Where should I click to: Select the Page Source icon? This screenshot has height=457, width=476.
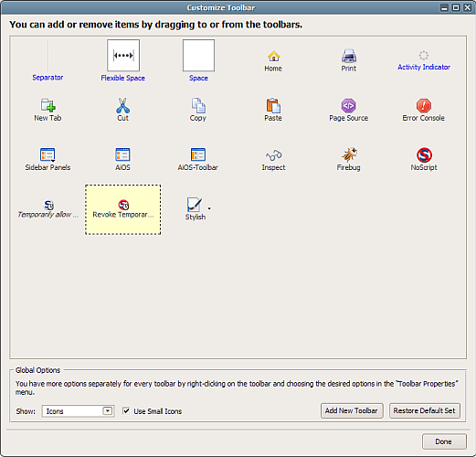coord(349,105)
